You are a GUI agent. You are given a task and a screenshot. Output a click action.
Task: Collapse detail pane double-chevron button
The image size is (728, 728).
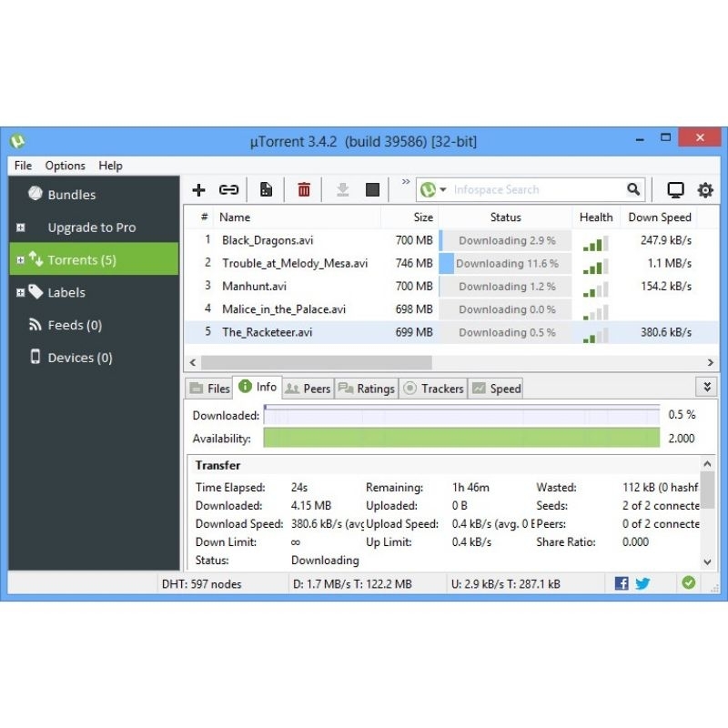pyautogui.click(x=707, y=387)
